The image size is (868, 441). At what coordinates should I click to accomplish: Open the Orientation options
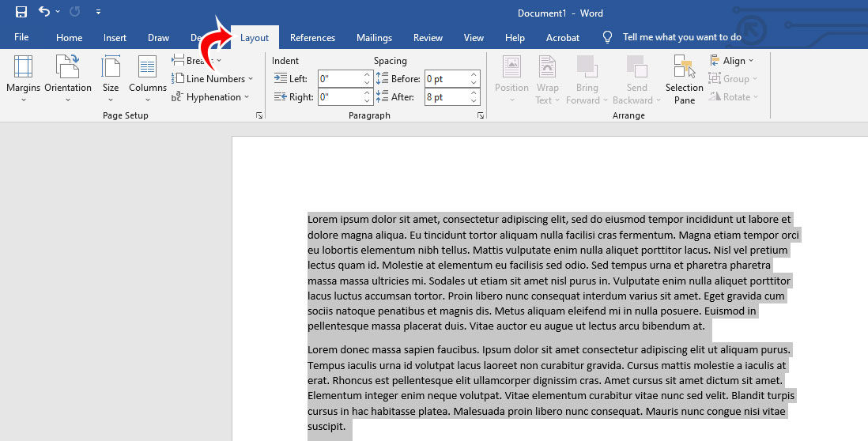pos(68,79)
